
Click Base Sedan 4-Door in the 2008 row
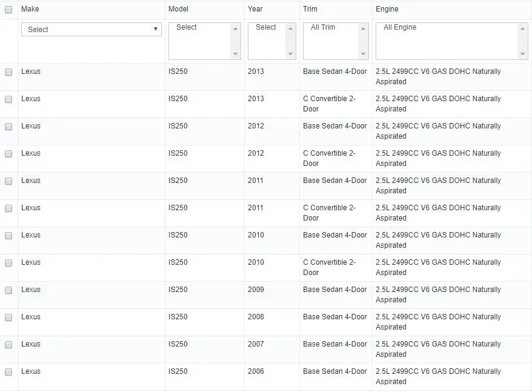coord(335,317)
